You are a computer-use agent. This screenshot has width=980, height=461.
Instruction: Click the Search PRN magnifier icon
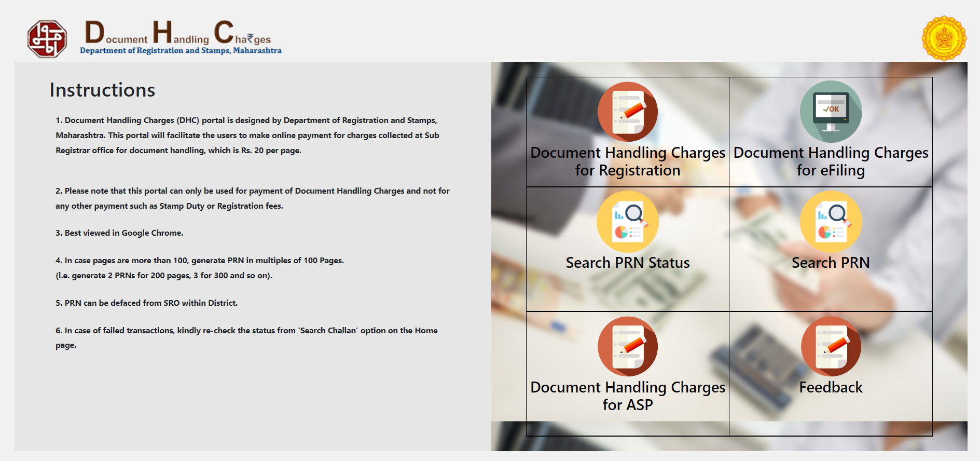point(831,222)
